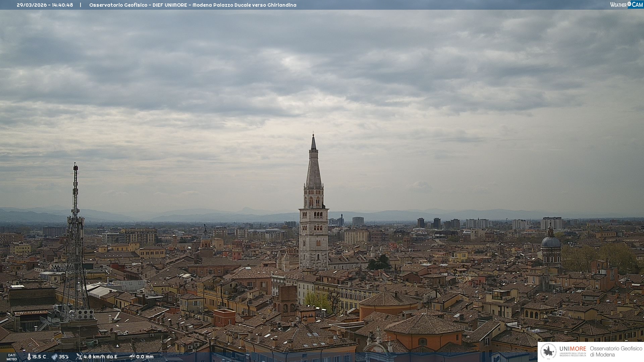The image size is (644, 362).
Task: Click the 4.8 km/h da E wind reading
Action: 100,357
